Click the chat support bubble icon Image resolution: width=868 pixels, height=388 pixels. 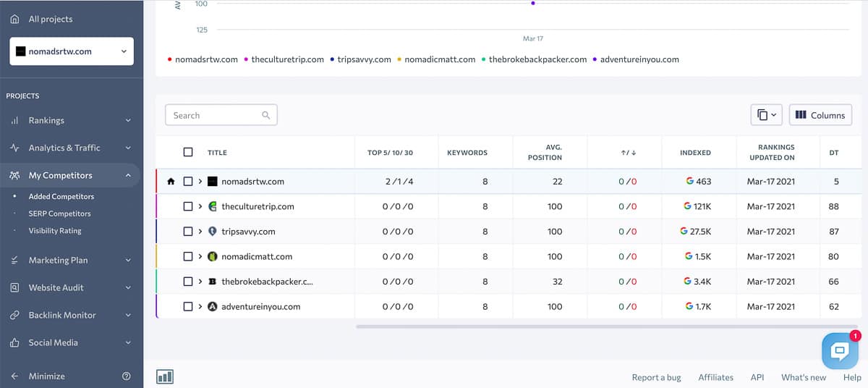839,352
